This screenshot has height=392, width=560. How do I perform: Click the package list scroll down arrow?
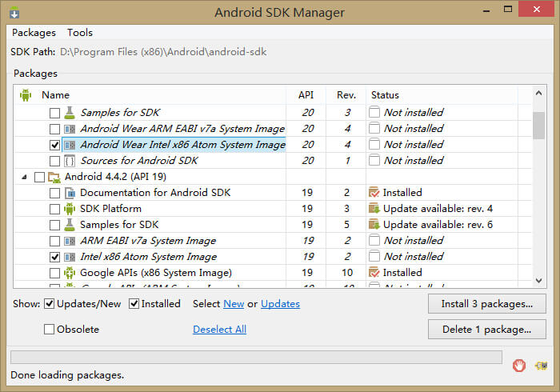538,281
